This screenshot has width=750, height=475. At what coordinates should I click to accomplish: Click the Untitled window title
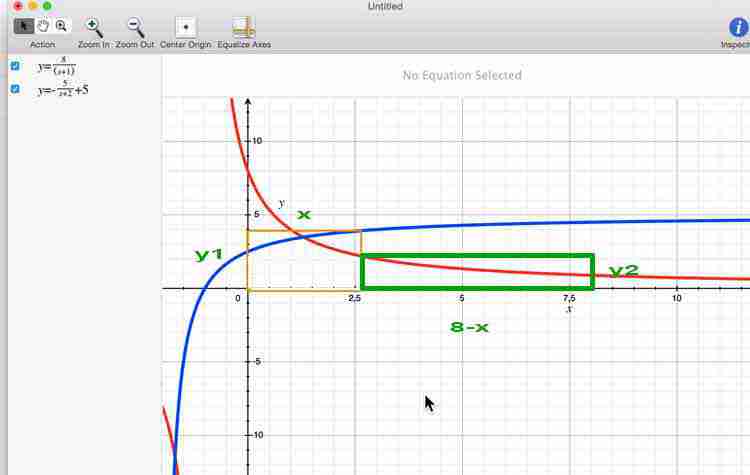click(x=385, y=6)
